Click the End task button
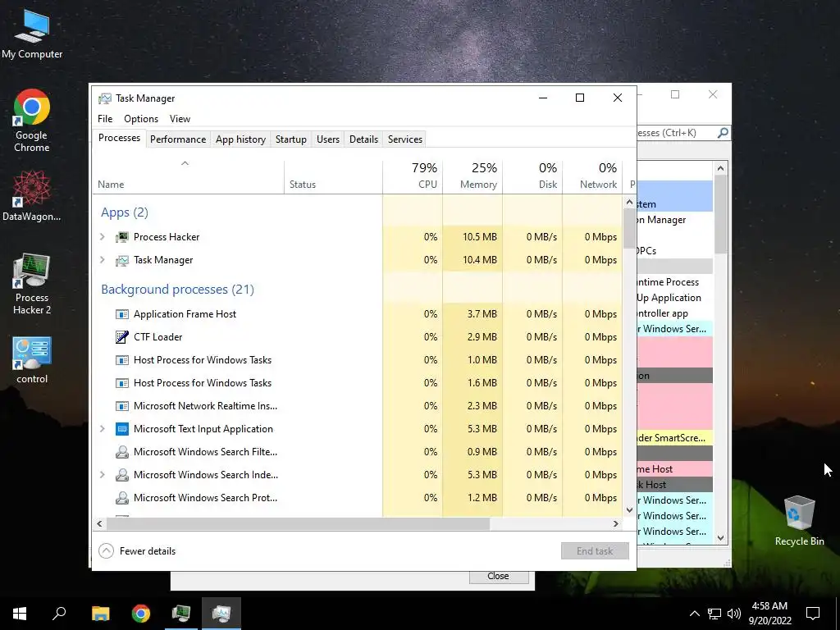Screen dimensions: 840x630 (x=595, y=550)
